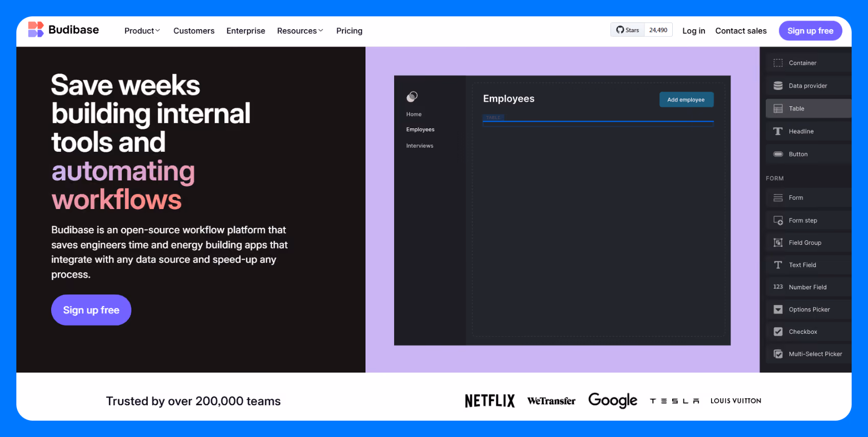Click the Tesla logo
The image size is (868, 437).
click(x=674, y=401)
